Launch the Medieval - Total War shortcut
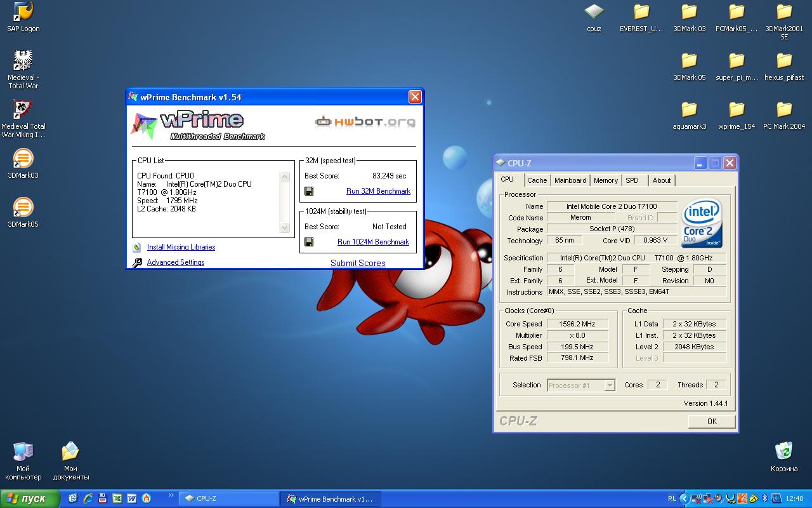Screen dimensions: 812x508 [x=23, y=70]
